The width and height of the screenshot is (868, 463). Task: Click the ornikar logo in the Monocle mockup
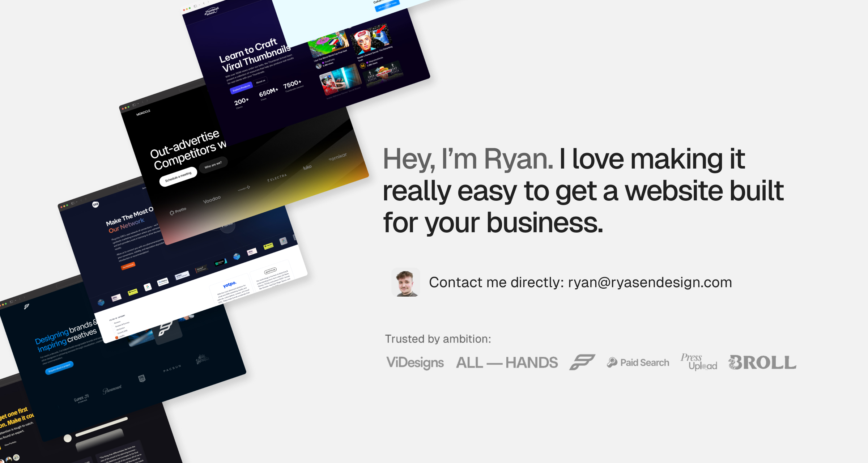[337, 157]
